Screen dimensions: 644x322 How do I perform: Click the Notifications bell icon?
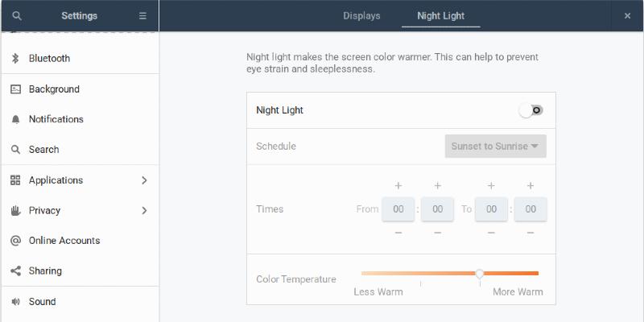click(15, 119)
